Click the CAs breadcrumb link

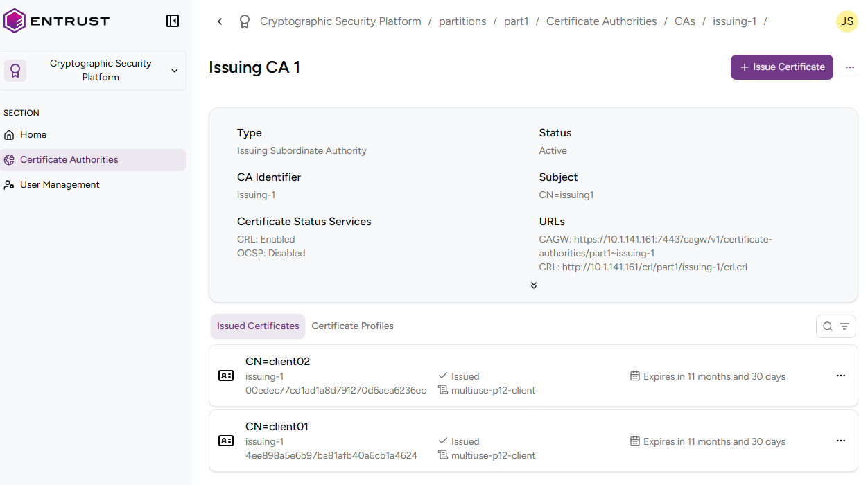pos(684,21)
